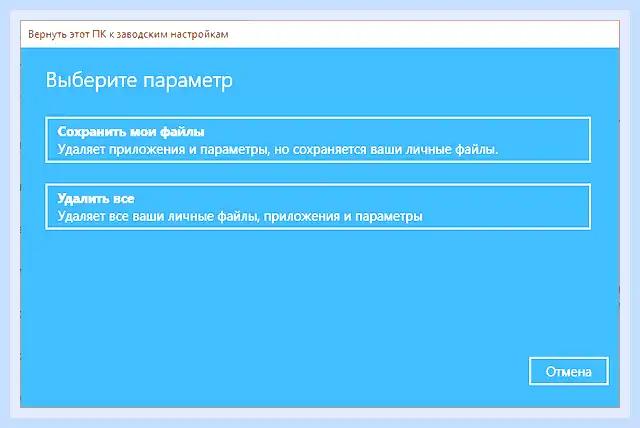
Task: Click description 'Удаляет все ваши личные файлы, приложения и параметры'
Action: coord(240,216)
